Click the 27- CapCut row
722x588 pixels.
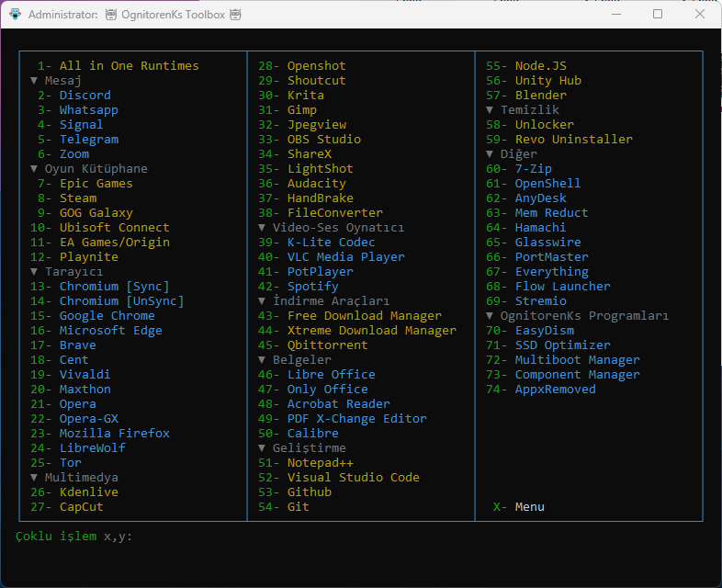(x=67, y=507)
